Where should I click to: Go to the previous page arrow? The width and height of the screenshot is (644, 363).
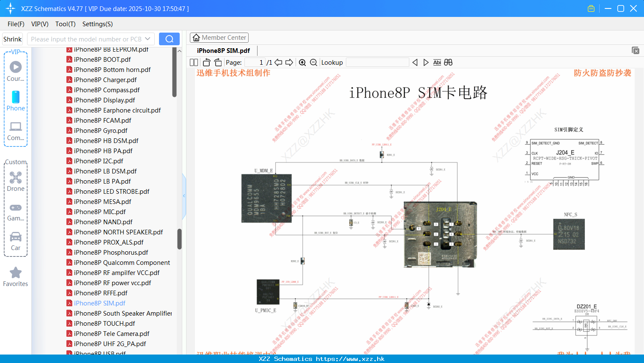pos(278,62)
